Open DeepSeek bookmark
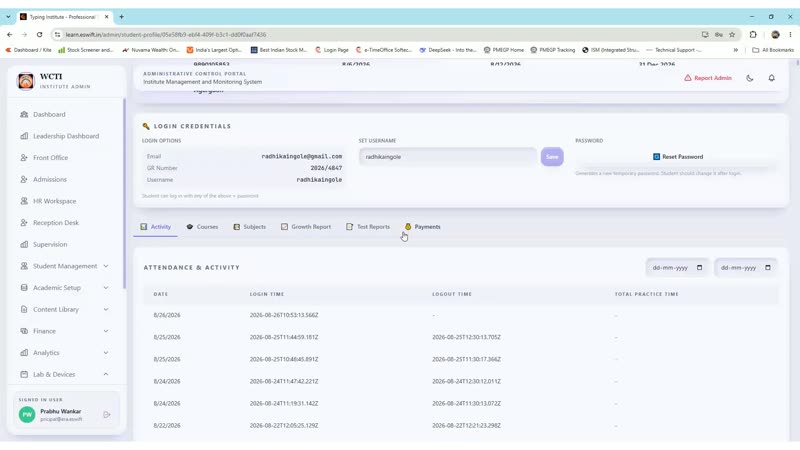The height and width of the screenshot is (450, 800). tap(447, 50)
